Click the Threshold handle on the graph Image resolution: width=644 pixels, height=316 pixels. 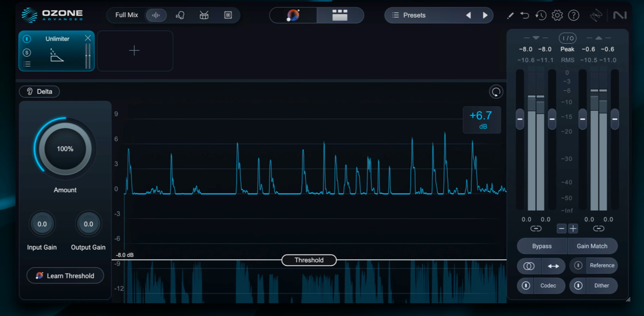[x=309, y=260]
